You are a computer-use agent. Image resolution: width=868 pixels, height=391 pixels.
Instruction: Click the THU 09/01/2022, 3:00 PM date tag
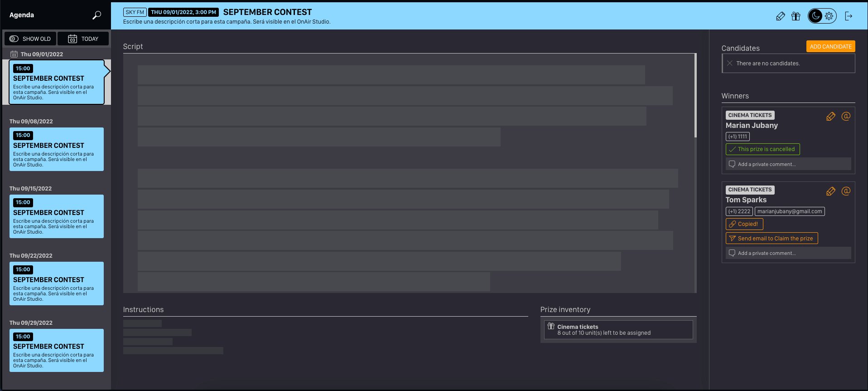click(x=183, y=12)
